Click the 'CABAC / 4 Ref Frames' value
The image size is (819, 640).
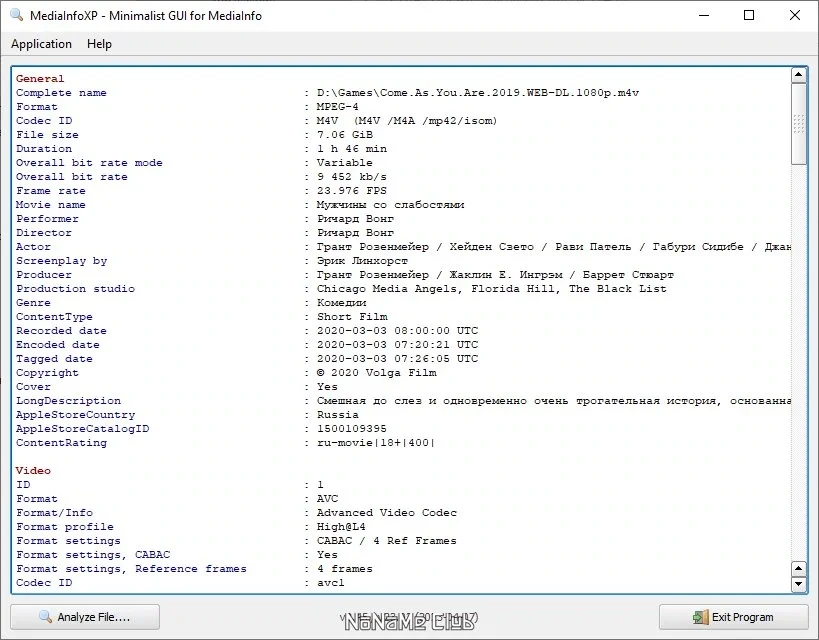(387, 541)
